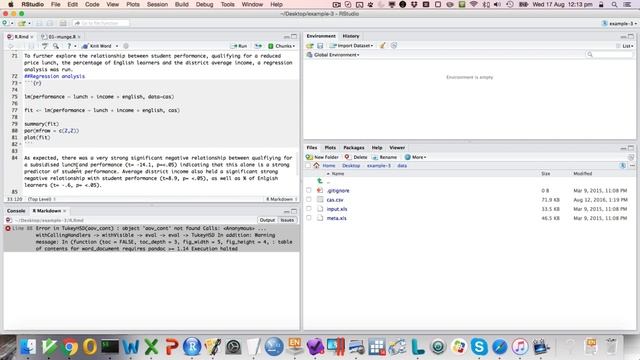Viewport: 640px width, 360px height.
Task: Open the Session menu in menu bar
Action: pyautogui.click(x=157, y=4)
